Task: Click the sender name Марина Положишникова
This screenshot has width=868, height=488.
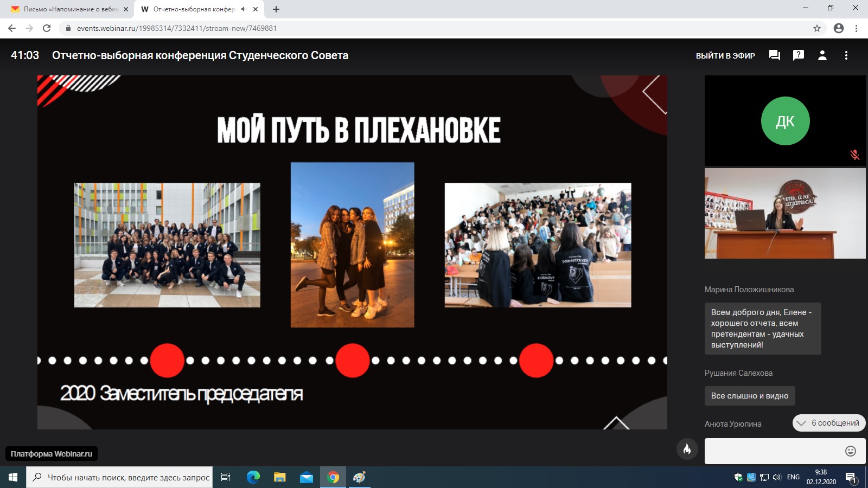Action: [749, 290]
